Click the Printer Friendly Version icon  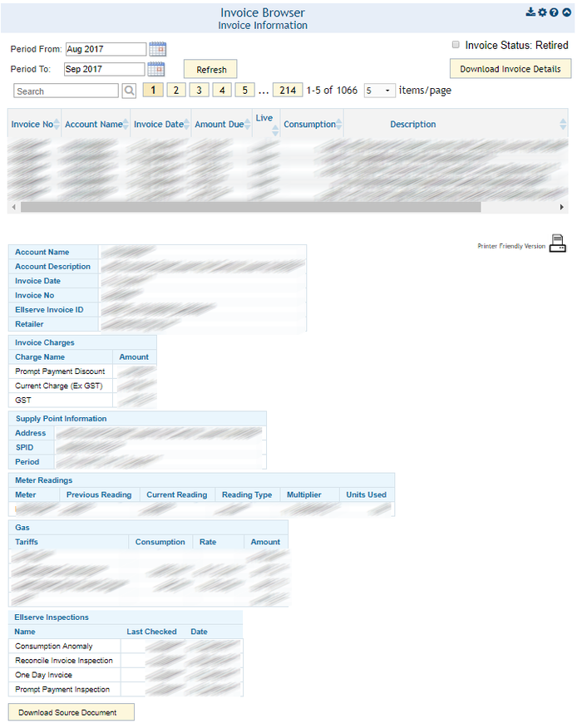[x=557, y=244]
